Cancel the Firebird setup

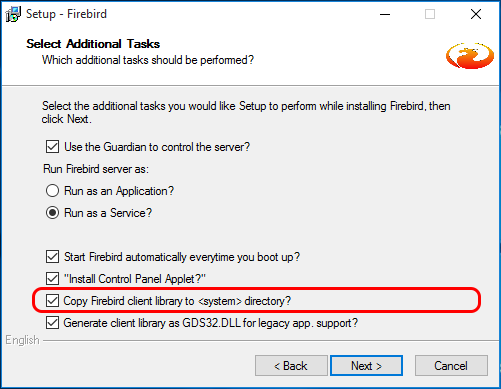(451, 366)
